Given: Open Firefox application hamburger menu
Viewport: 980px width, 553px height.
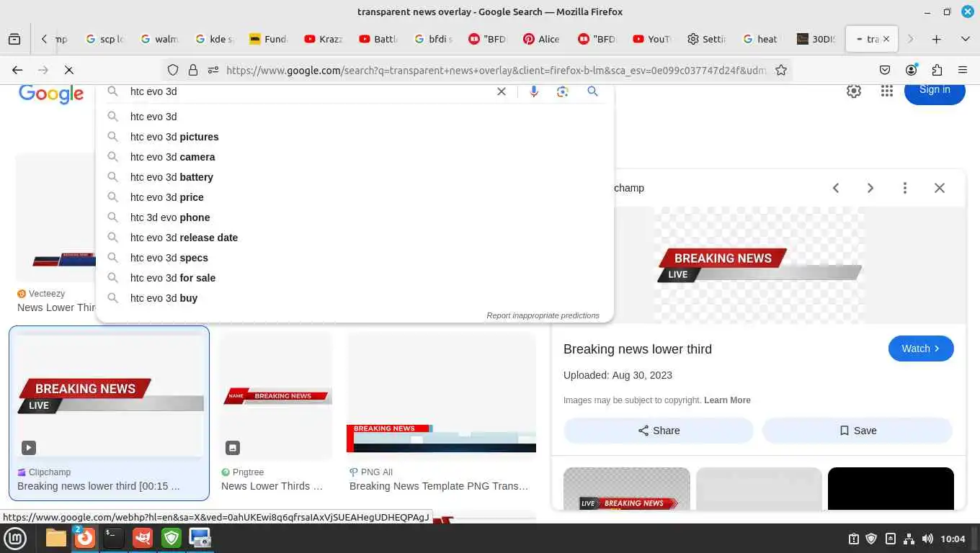Looking at the screenshot, I should tap(963, 70).
